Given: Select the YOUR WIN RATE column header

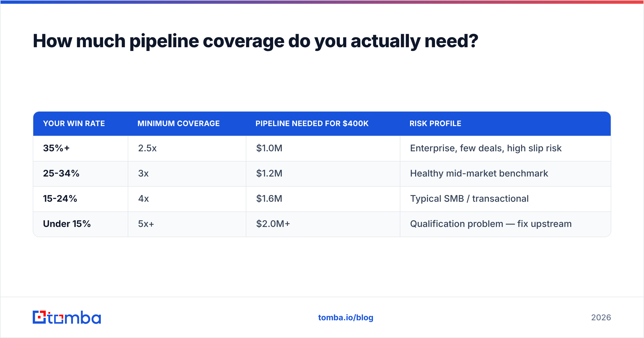Looking at the screenshot, I should point(74,123).
